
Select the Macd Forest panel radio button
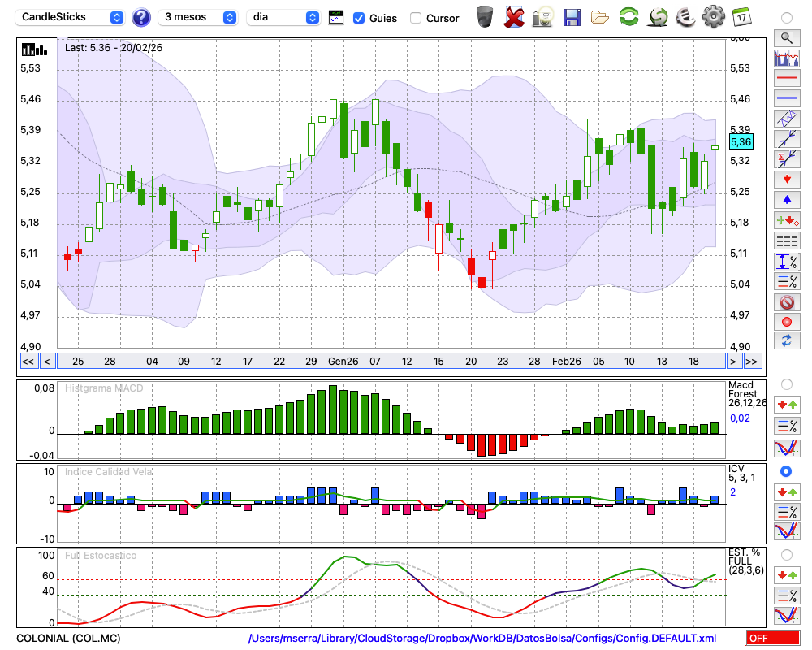(786, 383)
